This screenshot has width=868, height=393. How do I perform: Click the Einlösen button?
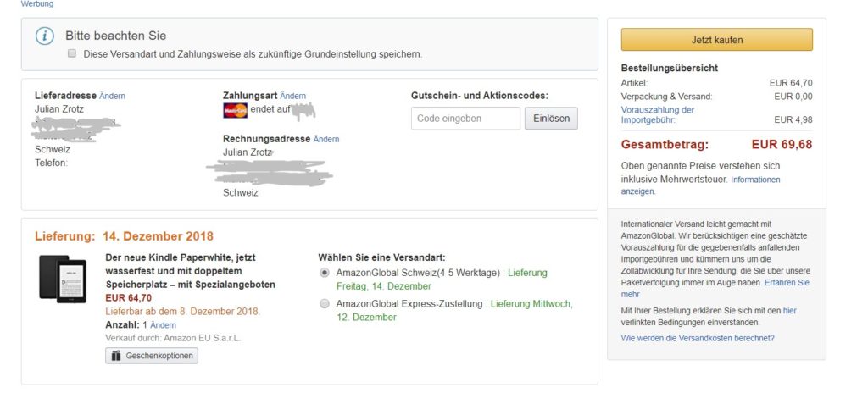click(x=551, y=119)
